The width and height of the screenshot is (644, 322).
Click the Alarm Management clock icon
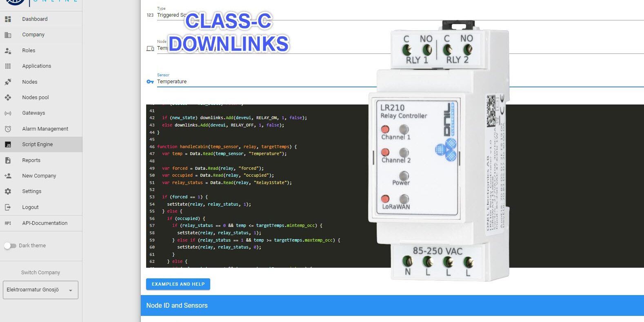coord(8,129)
